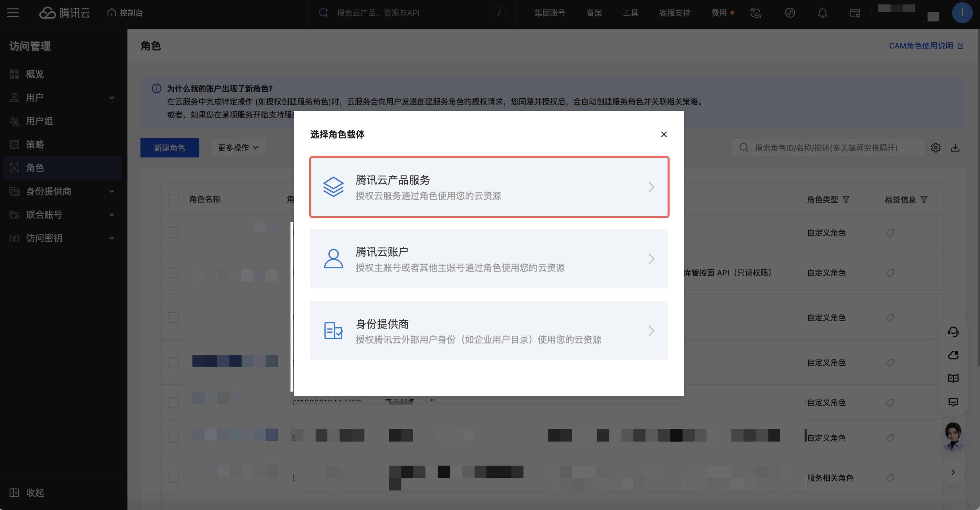Tick the checkbox of the sixth role row
Screen dimensions: 980x510
coord(174,438)
